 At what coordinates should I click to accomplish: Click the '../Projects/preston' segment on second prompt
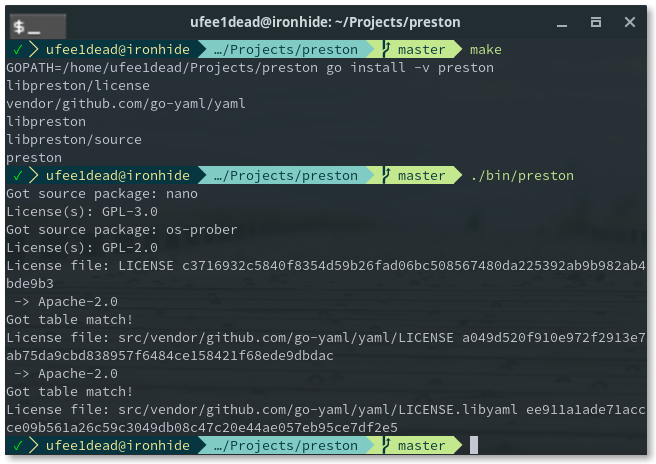point(286,176)
